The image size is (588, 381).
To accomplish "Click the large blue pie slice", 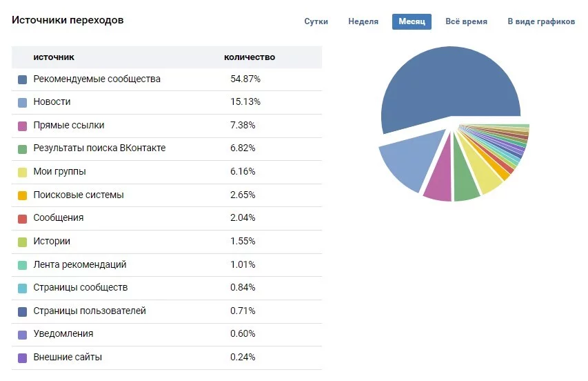I will 448,83.
